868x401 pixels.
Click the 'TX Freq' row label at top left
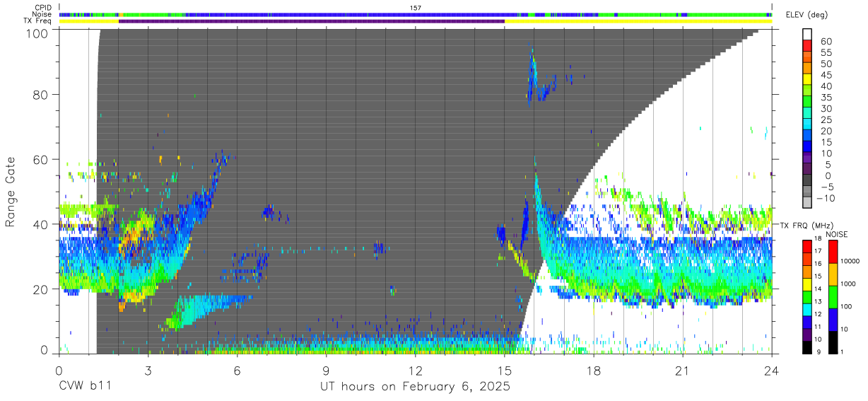(x=39, y=21)
